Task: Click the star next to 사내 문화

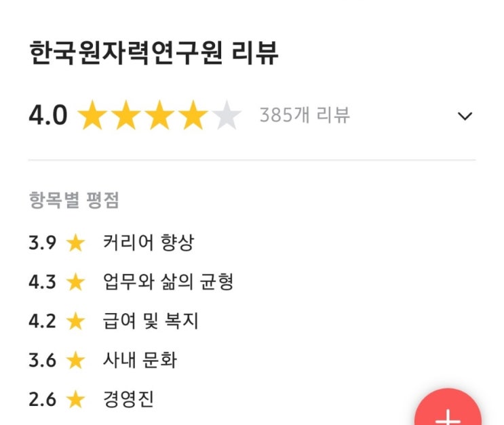Action: click(x=75, y=360)
